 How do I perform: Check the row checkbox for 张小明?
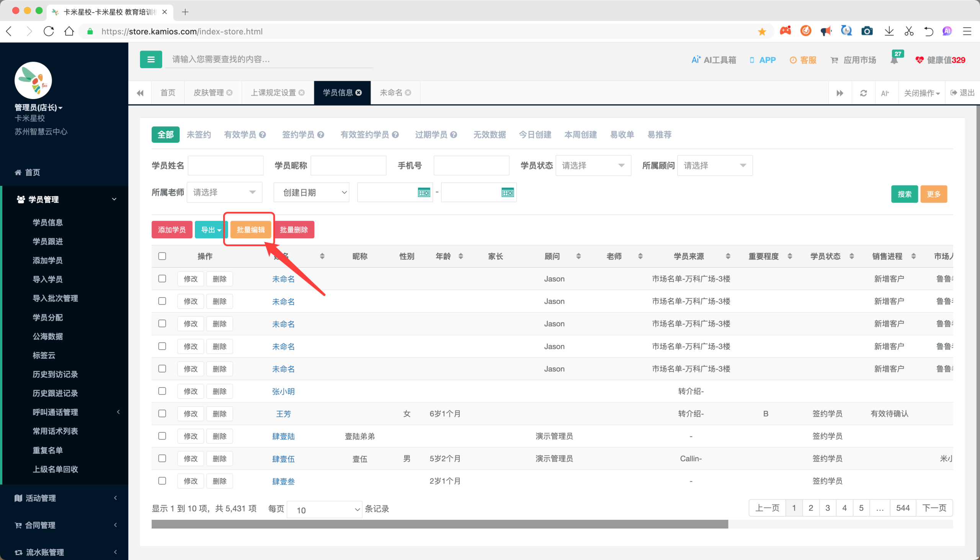click(162, 391)
